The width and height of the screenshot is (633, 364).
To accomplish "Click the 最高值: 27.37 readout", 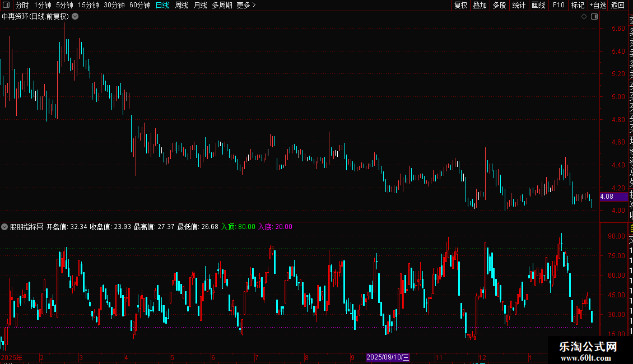I will pyautogui.click(x=154, y=227).
